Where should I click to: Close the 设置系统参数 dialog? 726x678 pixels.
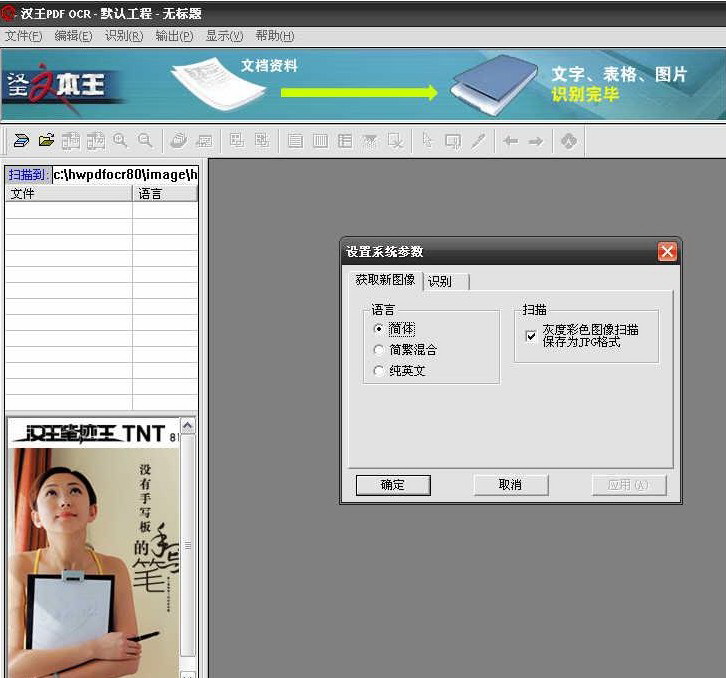[x=667, y=251]
